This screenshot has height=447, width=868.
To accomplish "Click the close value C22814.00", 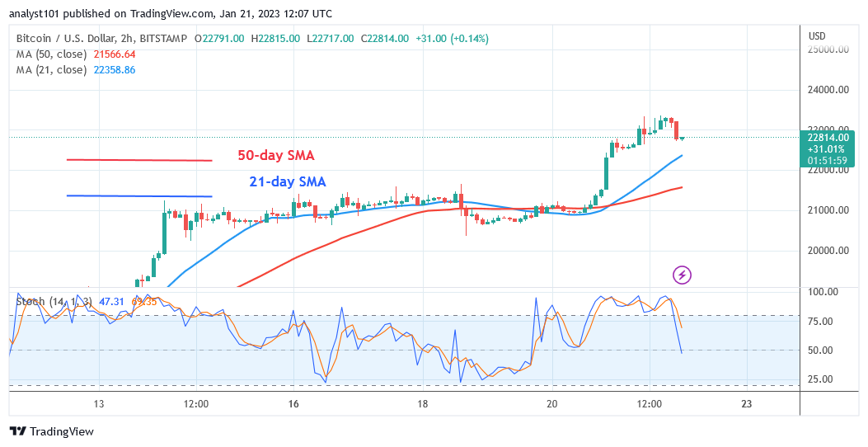I will click(x=385, y=38).
